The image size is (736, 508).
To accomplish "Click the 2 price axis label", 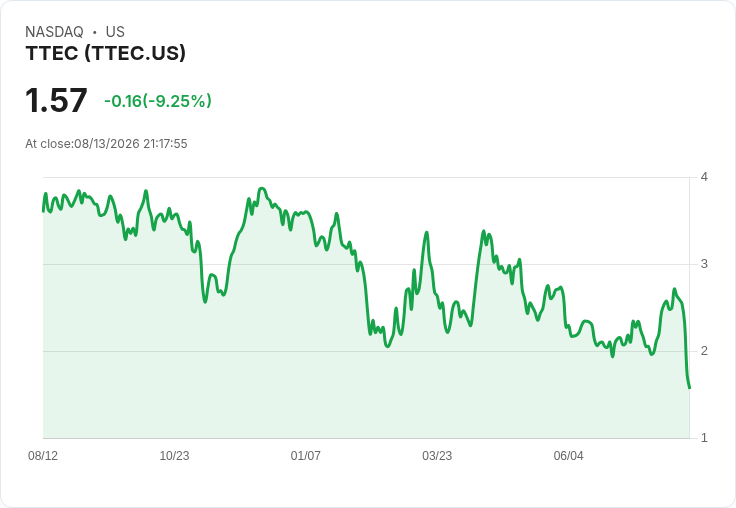I will (x=704, y=351).
